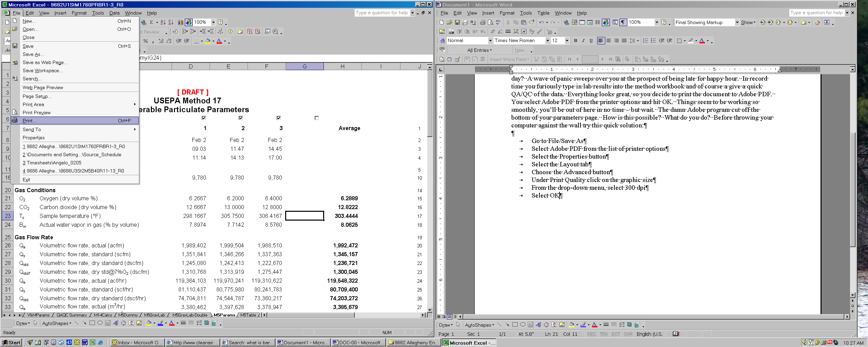Open Excel Chart Wizard icon

point(181,22)
